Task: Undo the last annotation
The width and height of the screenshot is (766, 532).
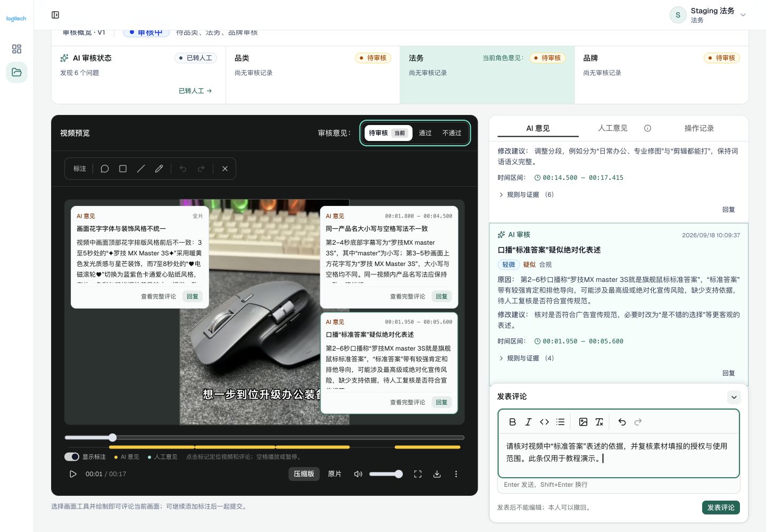Action: point(183,169)
